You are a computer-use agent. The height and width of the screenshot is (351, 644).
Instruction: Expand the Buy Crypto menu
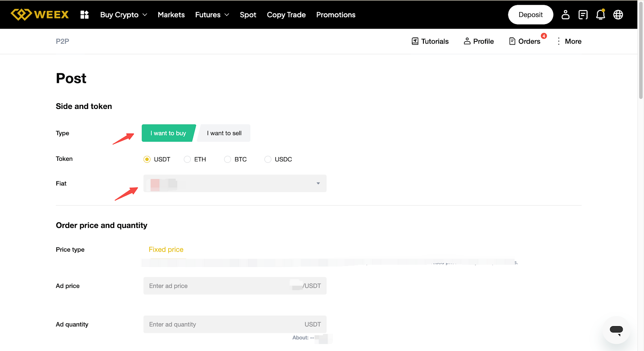(x=124, y=14)
